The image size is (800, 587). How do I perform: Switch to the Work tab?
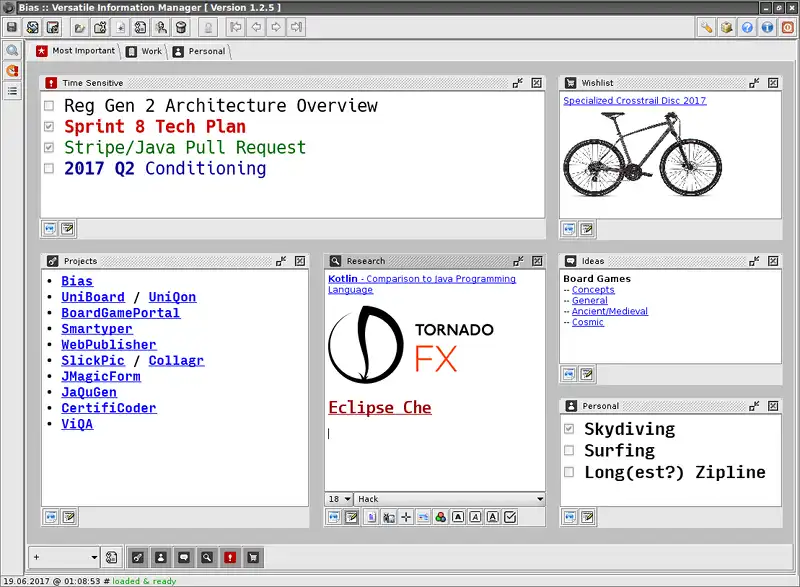tap(144, 51)
